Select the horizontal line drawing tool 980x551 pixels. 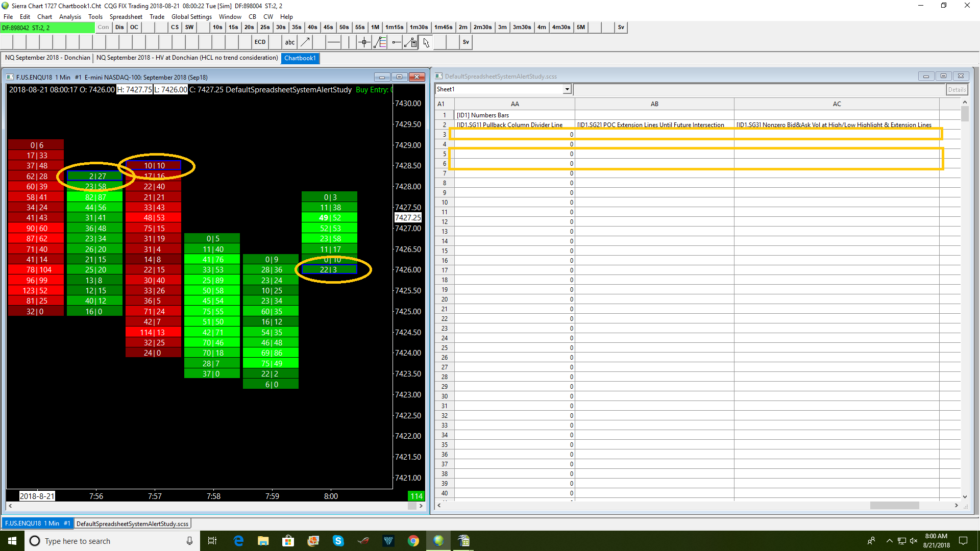333,42
